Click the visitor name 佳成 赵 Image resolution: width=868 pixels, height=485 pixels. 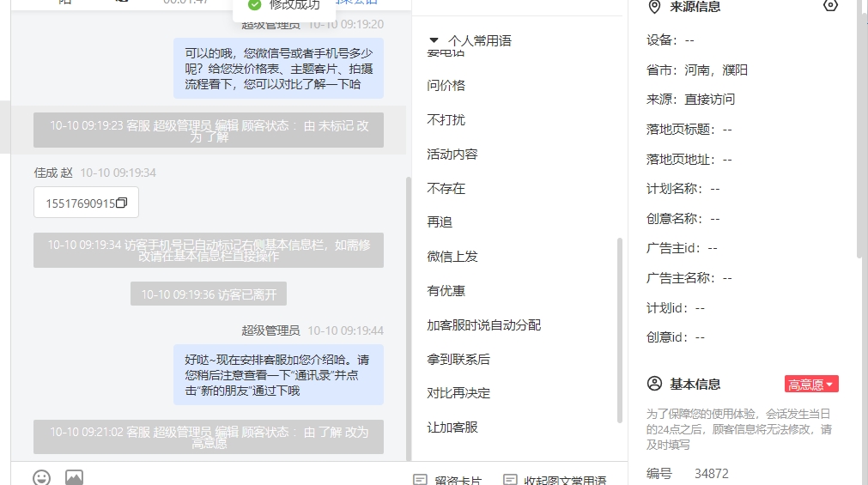(x=53, y=173)
